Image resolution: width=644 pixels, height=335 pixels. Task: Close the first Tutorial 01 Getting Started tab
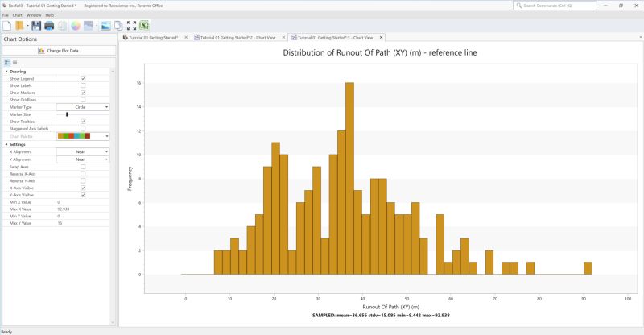coord(186,37)
